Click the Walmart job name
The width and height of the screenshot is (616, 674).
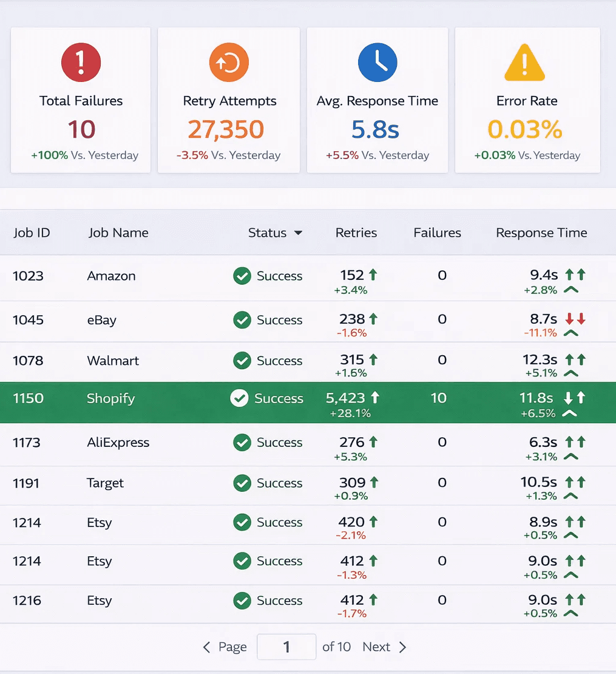[113, 361]
